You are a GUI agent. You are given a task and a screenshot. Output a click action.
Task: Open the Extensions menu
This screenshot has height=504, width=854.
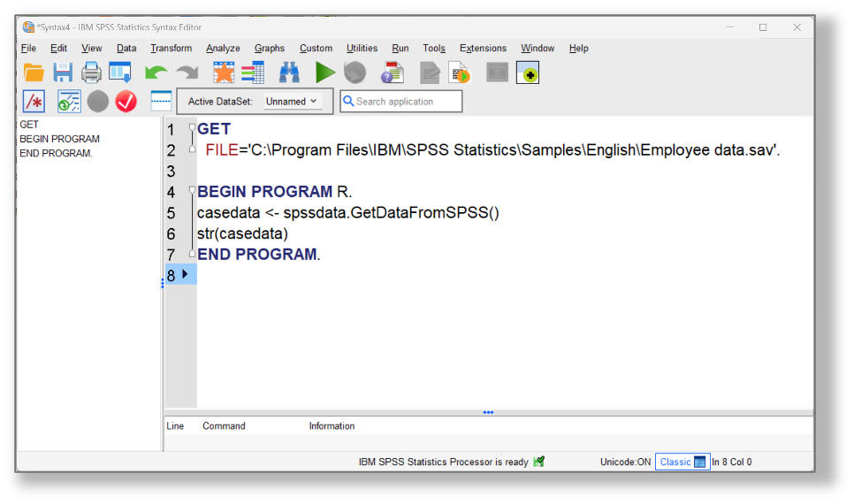click(483, 48)
